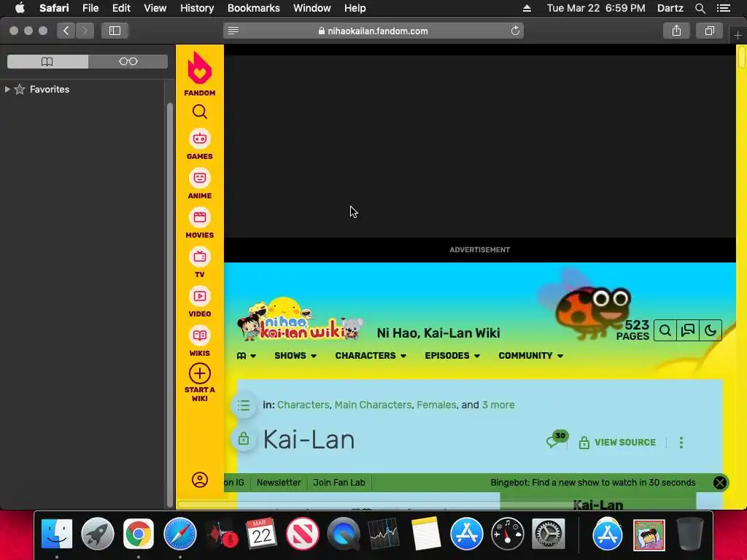Open page more-options vertical dots

(x=681, y=443)
